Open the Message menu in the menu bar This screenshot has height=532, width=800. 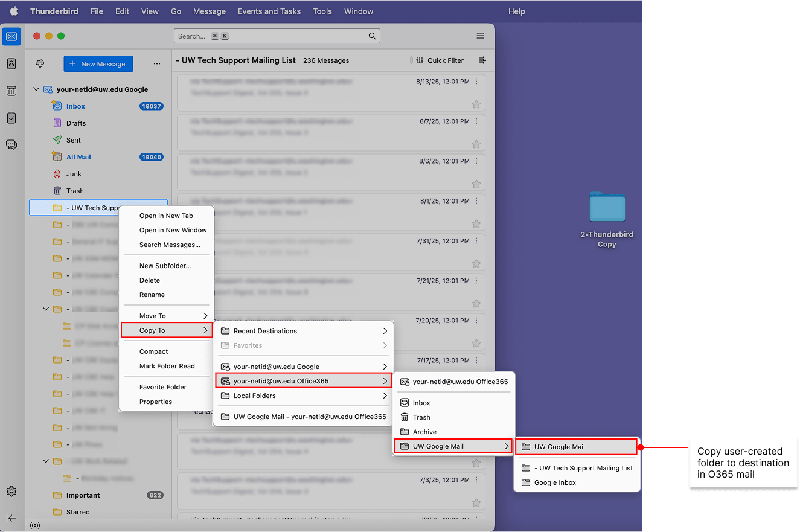(209, 11)
